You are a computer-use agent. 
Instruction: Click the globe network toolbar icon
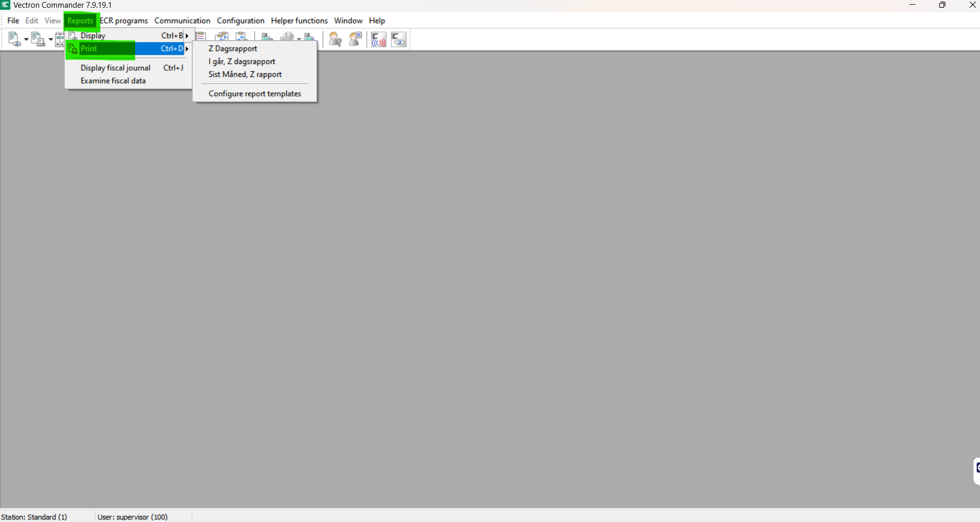click(x=287, y=37)
